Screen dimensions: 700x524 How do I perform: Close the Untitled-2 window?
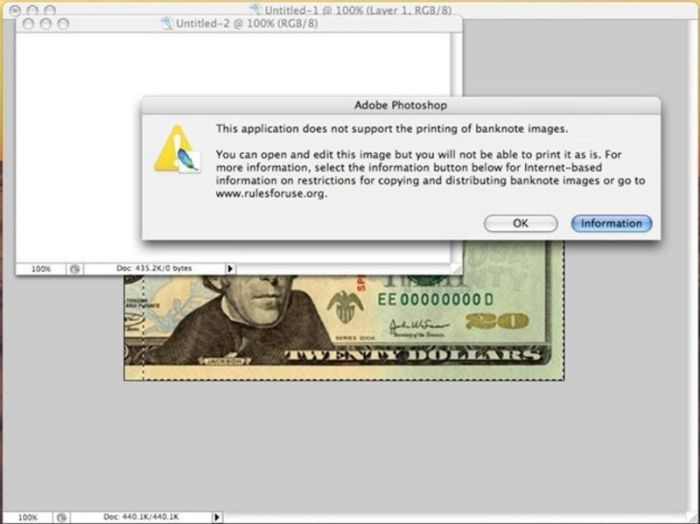click(28, 24)
